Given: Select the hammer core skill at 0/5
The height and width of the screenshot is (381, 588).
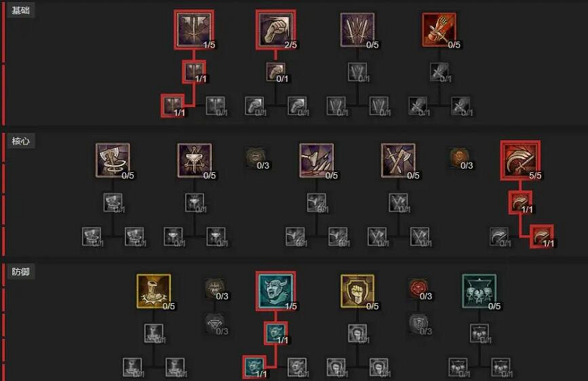Looking at the screenshot, I should click(x=195, y=160).
